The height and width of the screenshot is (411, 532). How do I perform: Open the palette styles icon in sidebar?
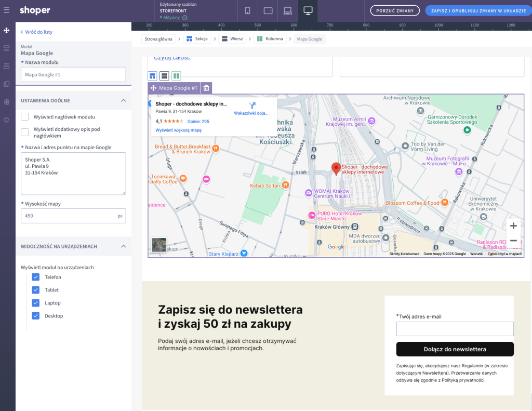(6, 102)
